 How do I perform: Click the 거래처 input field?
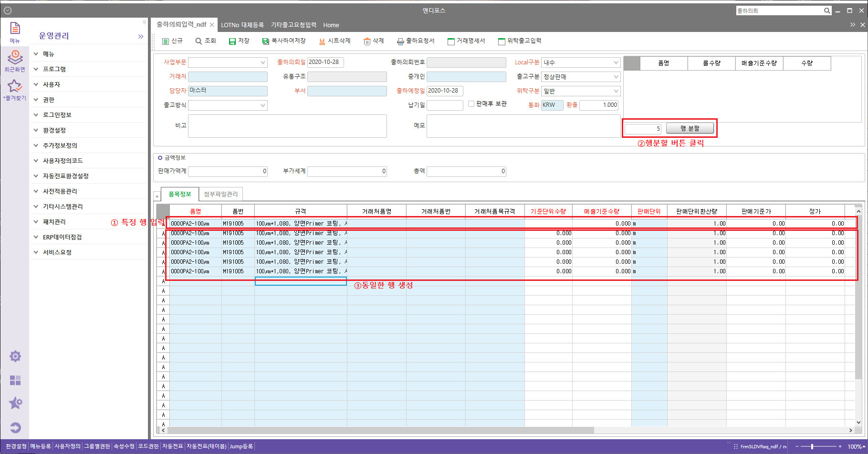point(228,77)
